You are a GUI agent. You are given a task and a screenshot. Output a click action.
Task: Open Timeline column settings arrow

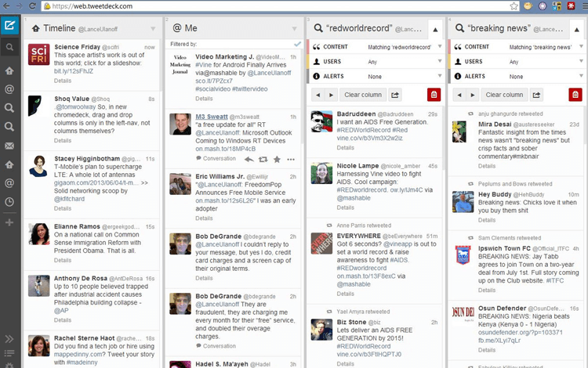[153, 29]
